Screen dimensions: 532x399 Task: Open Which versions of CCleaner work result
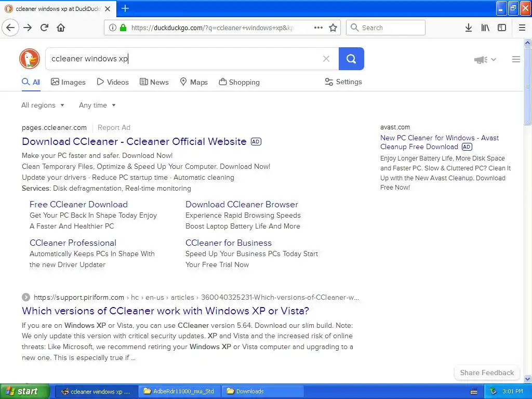(165, 311)
